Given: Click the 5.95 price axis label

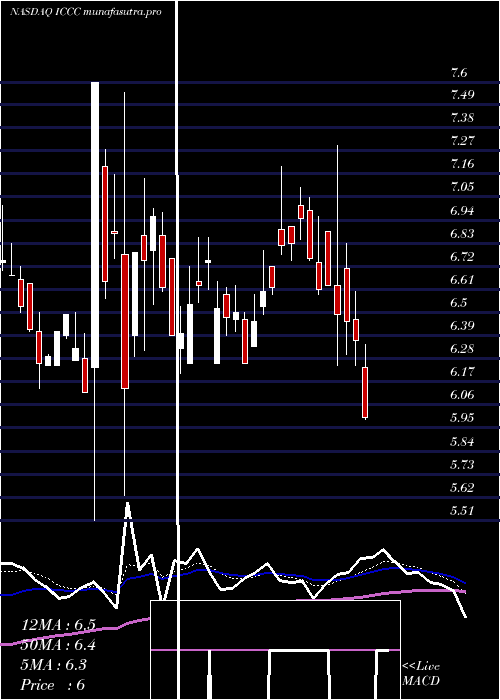Looking at the screenshot, I should (462, 417).
